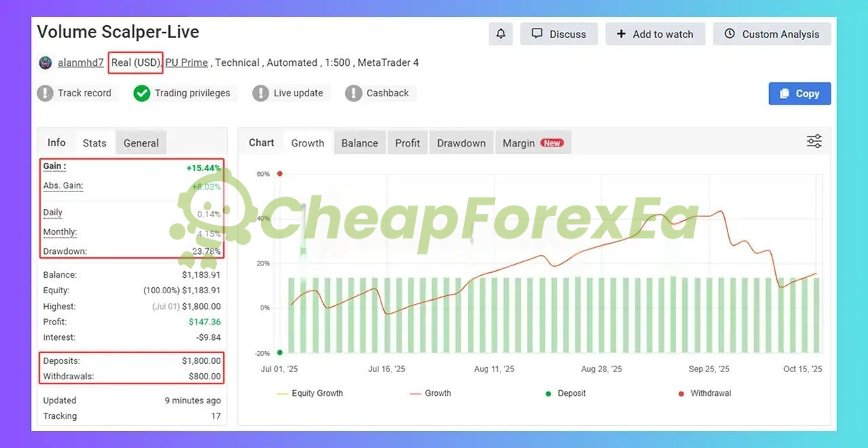Open the PU Prime broker link

[186, 62]
